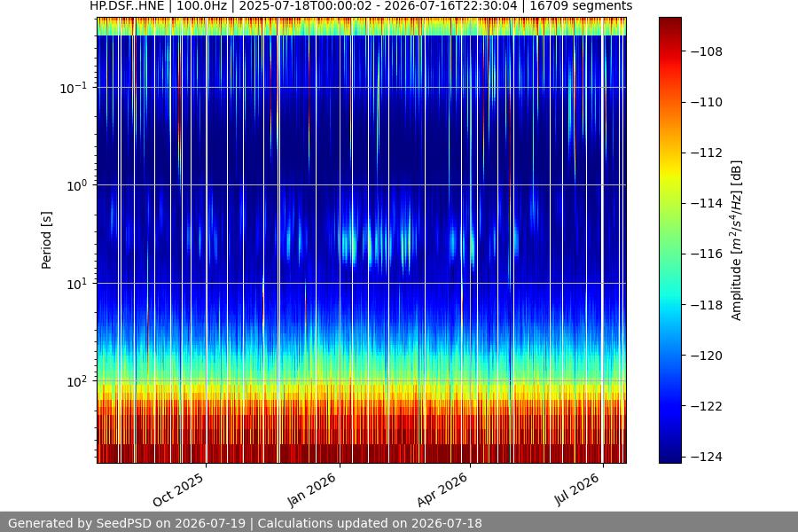Click the -118 colorbar tick label
This screenshot has height=532, width=798.
click(707, 305)
